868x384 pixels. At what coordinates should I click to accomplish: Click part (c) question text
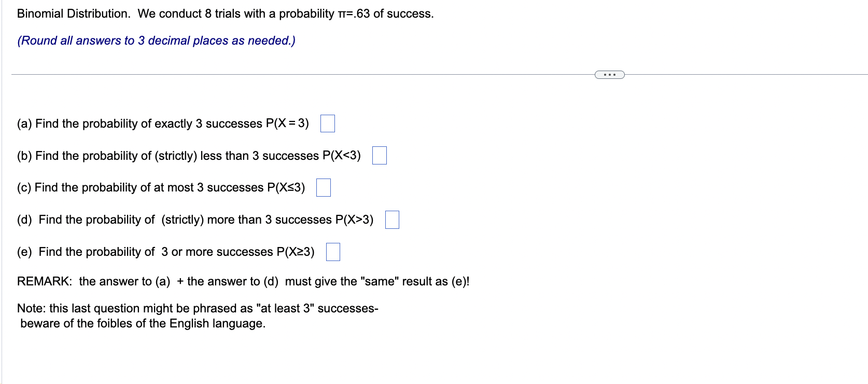[x=161, y=188]
